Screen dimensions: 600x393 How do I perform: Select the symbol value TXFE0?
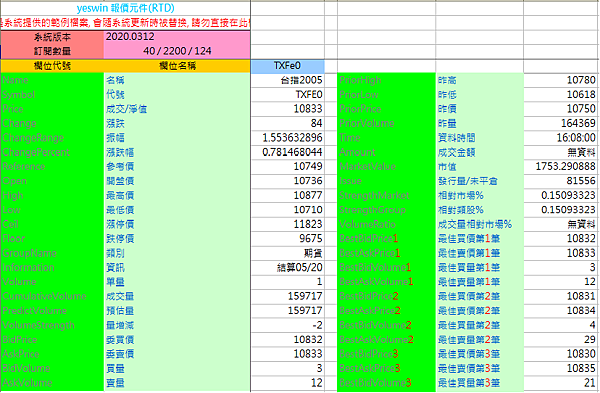288,95
